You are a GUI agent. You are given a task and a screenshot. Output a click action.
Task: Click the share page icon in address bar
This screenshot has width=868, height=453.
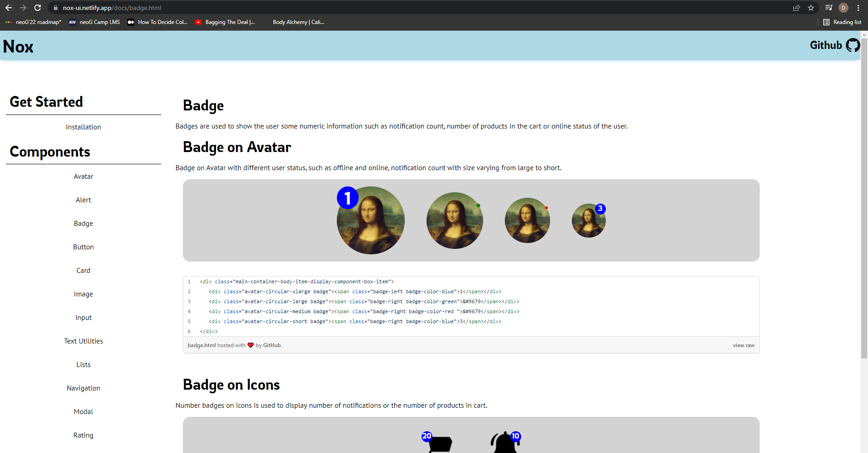[x=796, y=8]
